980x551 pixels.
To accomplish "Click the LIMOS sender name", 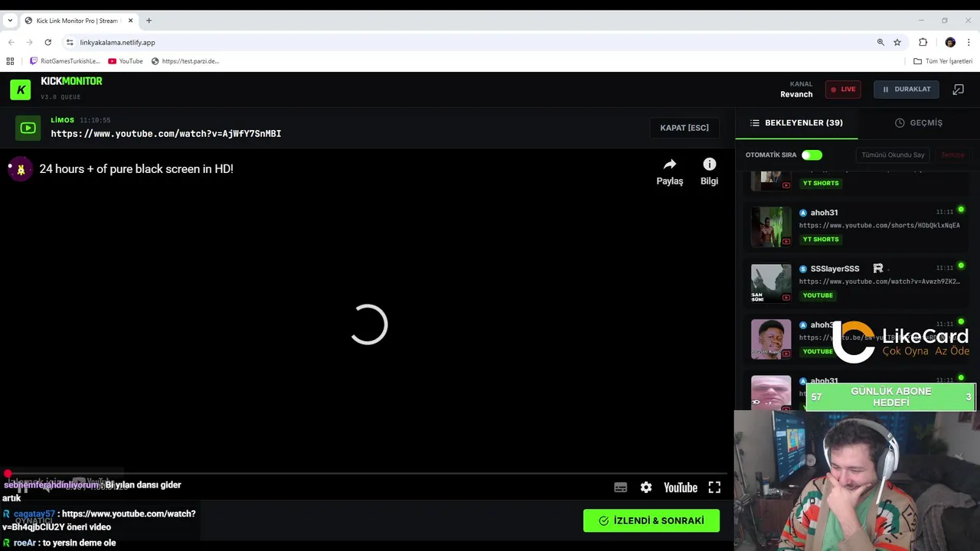I will 63,120.
